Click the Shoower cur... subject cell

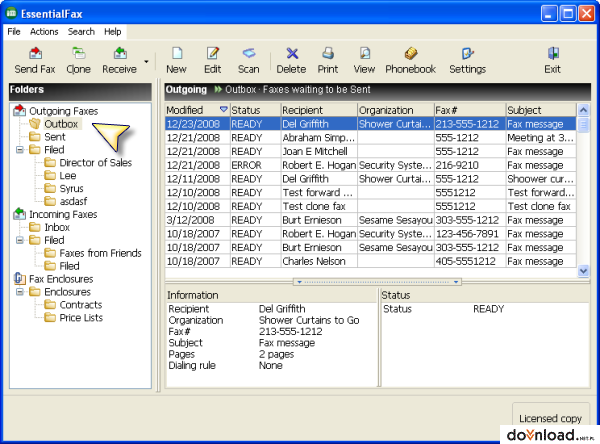click(x=541, y=179)
